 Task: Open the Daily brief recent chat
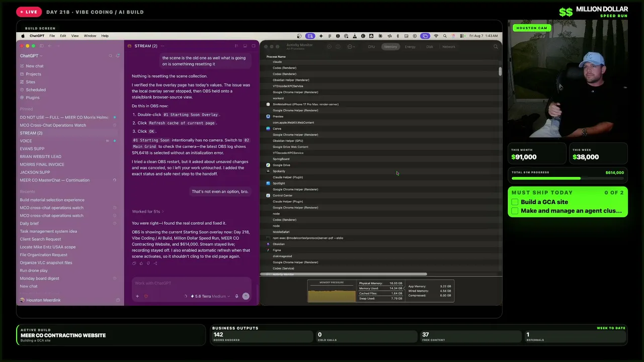(x=69, y=223)
